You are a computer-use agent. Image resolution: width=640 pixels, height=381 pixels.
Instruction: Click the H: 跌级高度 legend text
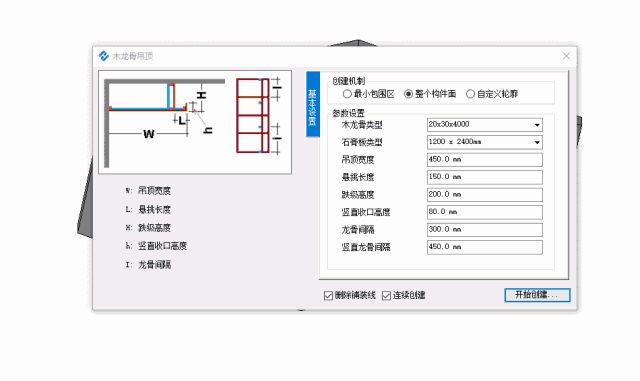click(148, 228)
